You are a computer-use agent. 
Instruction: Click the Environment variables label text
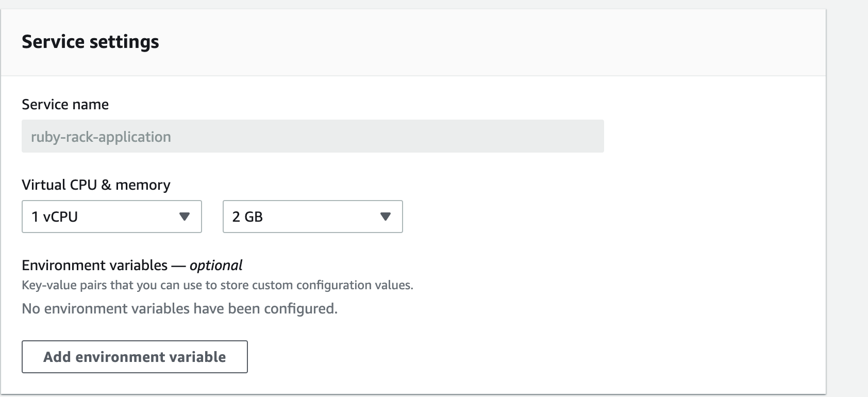(x=94, y=266)
